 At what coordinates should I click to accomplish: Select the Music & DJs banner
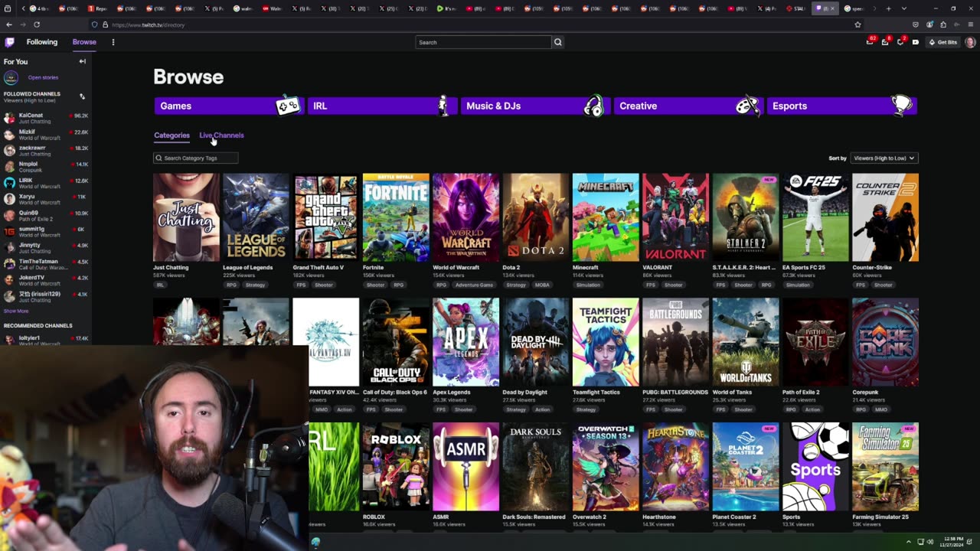[x=534, y=106]
